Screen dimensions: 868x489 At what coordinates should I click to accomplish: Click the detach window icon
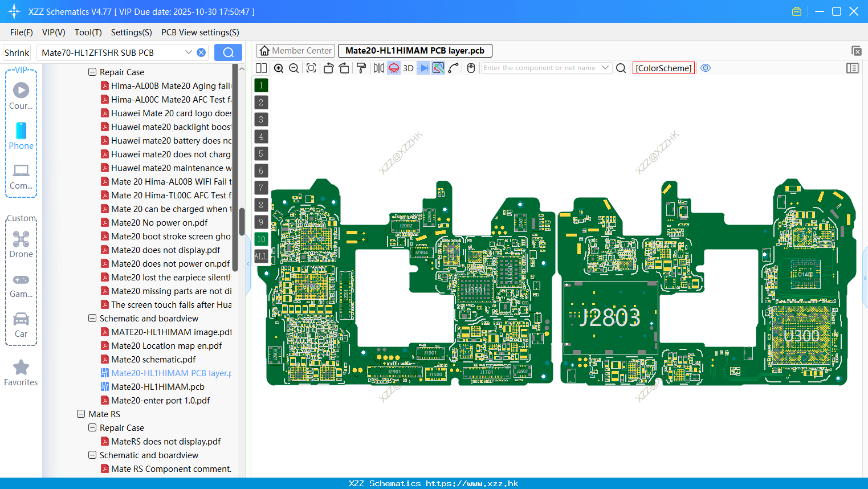(x=856, y=51)
